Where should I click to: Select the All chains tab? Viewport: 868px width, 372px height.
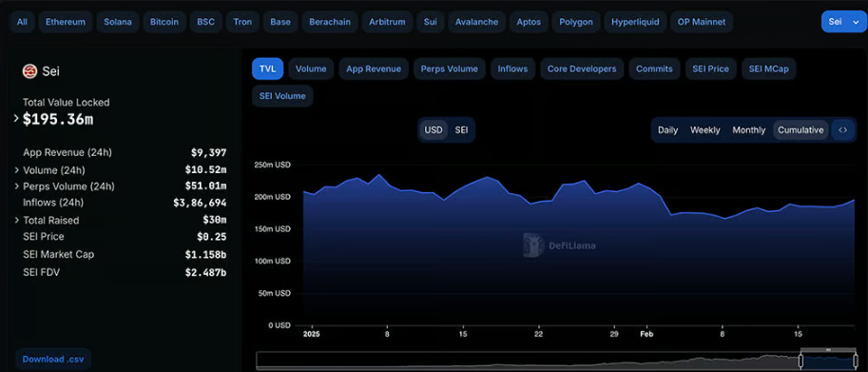[22, 22]
